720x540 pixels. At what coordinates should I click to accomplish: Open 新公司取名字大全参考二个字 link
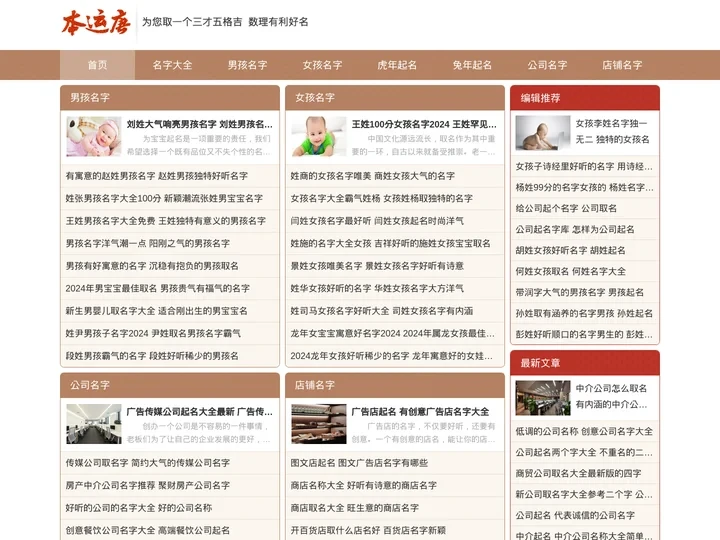pyautogui.click(x=584, y=495)
